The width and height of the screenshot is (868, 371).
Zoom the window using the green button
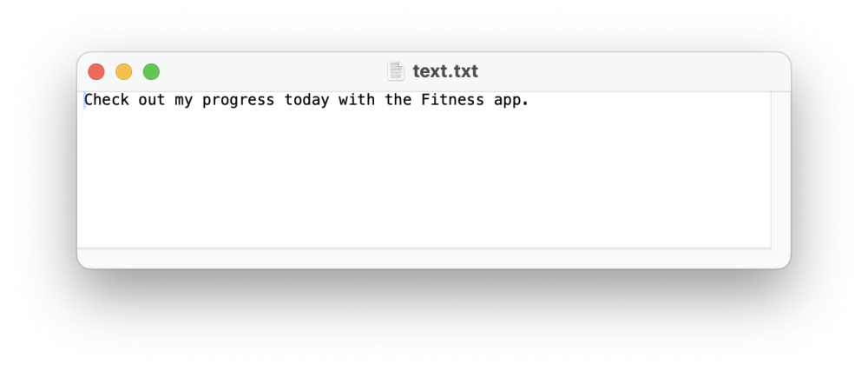point(151,72)
